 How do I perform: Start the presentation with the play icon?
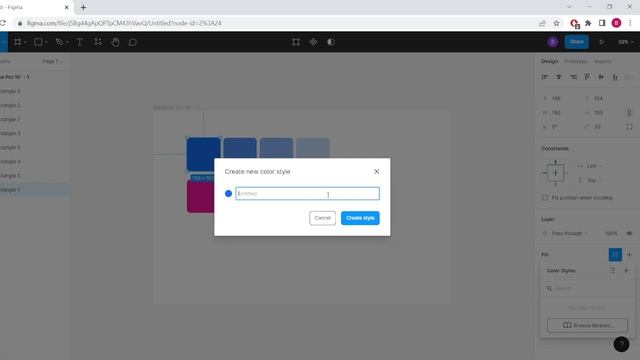coord(602,42)
